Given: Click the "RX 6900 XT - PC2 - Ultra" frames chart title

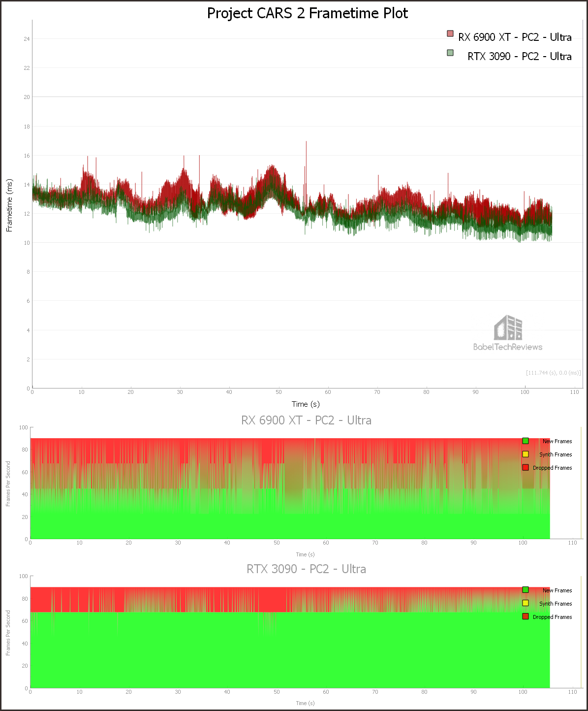Looking at the screenshot, I should pos(306,420).
